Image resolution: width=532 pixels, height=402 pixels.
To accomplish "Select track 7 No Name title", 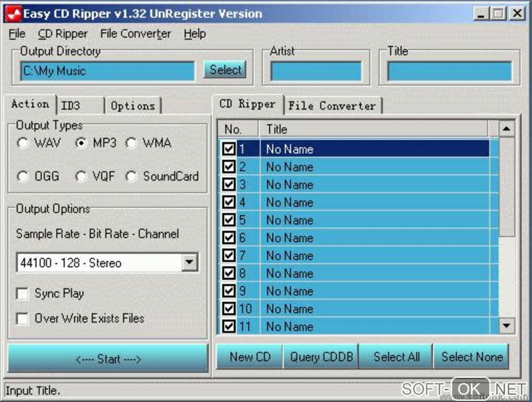I will point(289,255).
